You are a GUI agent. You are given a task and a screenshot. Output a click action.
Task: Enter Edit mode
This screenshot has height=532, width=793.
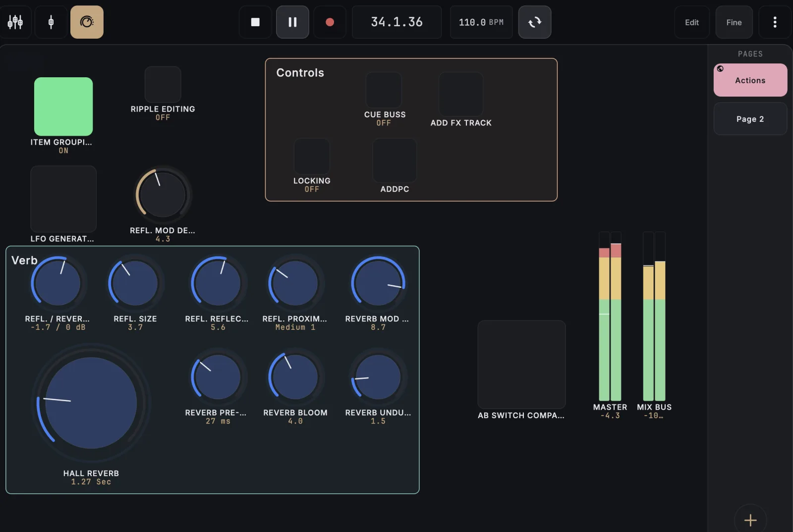(x=692, y=22)
